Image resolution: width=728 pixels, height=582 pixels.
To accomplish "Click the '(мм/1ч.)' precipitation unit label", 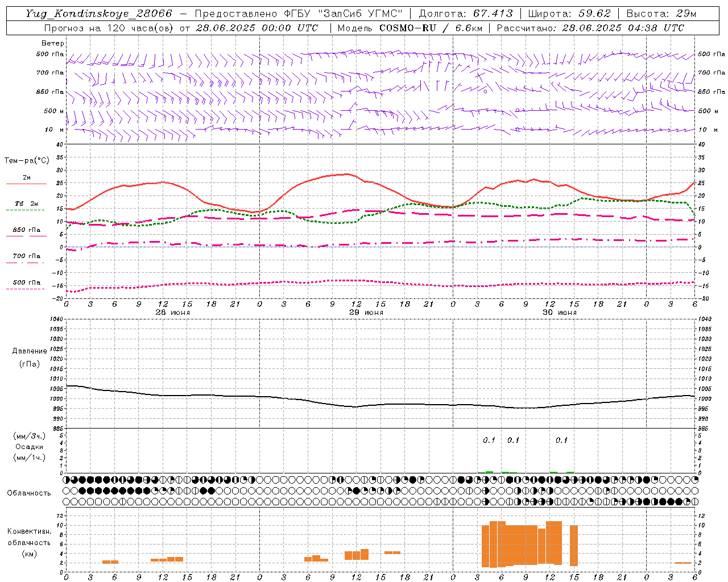I will pyautogui.click(x=30, y=457).
